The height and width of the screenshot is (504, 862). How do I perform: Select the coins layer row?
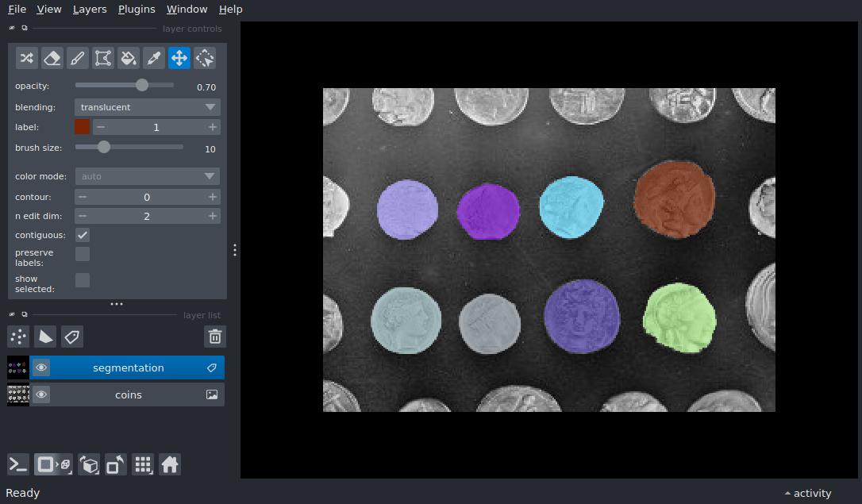[115, 394]
